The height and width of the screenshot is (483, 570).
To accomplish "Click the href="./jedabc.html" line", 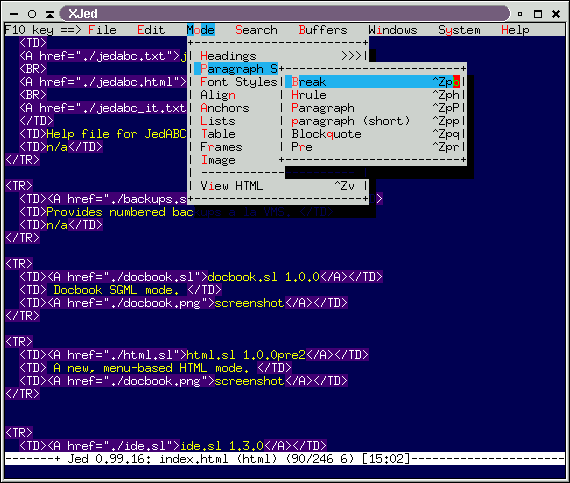I will click(103, 82).
